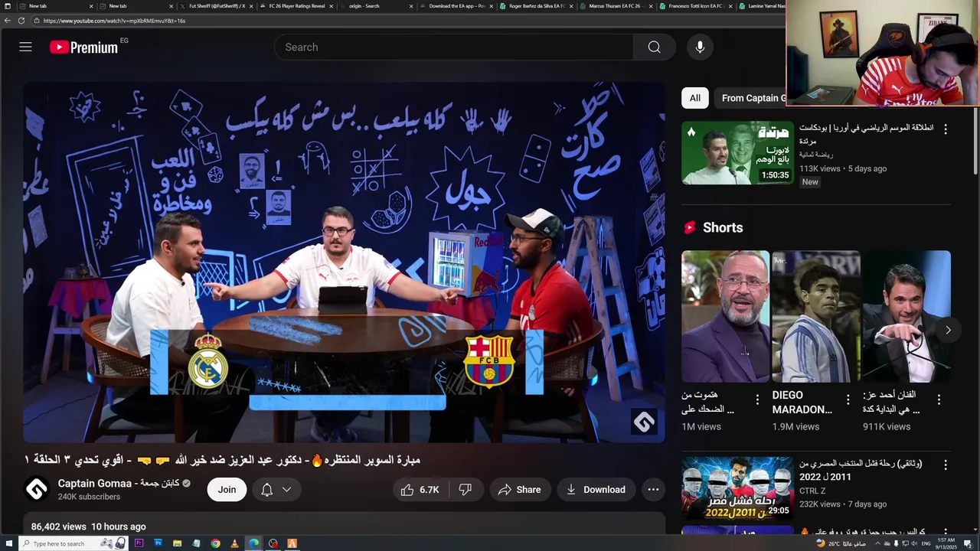980x551 pixels.
Task: Open the 1:50:35 podcast video thumbnail
Action: [x=737, y=153]
